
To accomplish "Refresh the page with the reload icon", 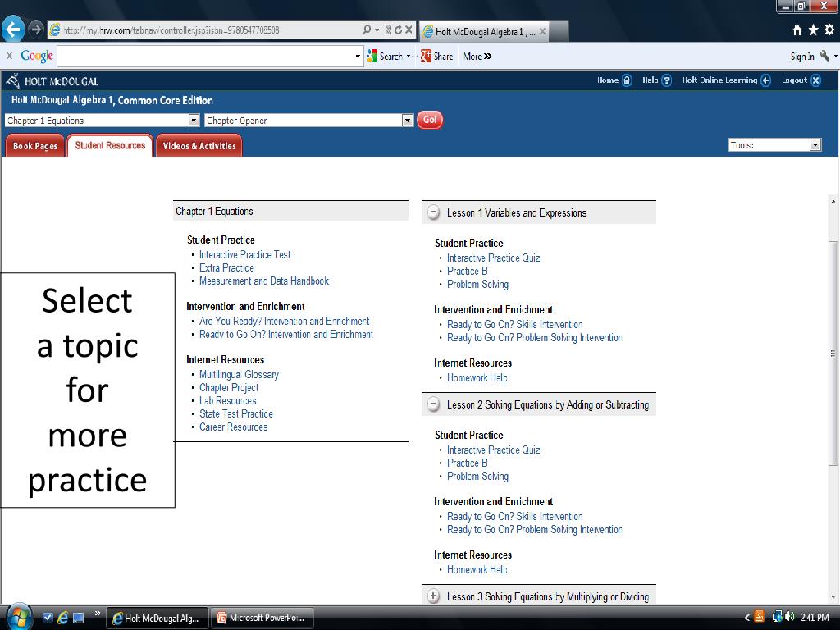I will (399, 30).
